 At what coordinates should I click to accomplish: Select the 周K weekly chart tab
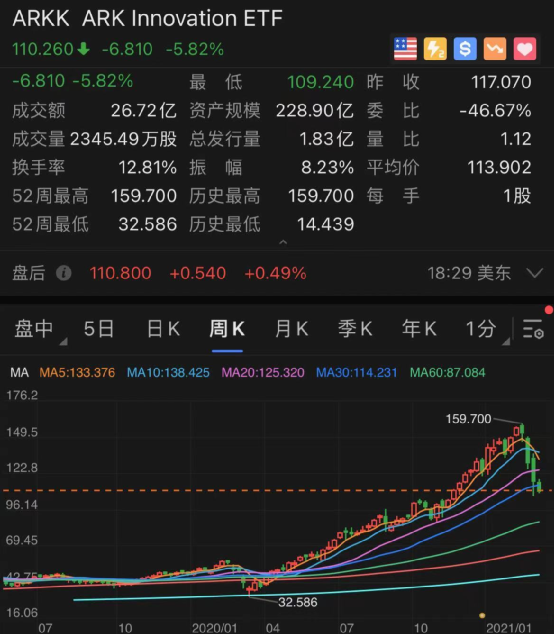tap(227, 328)
